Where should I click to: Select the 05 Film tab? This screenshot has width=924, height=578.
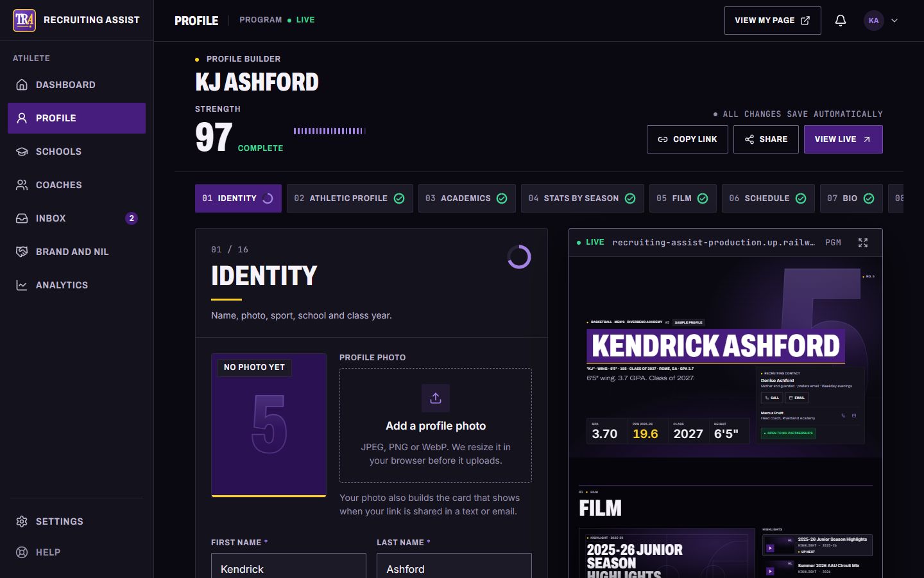click(x=683, y=198)
